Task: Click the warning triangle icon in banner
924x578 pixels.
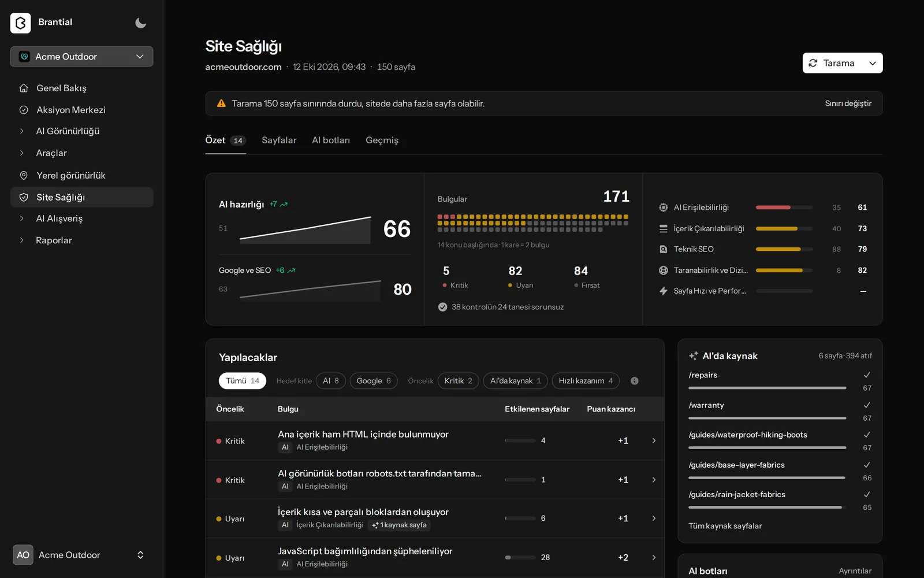Action: (x=221, y=103)
